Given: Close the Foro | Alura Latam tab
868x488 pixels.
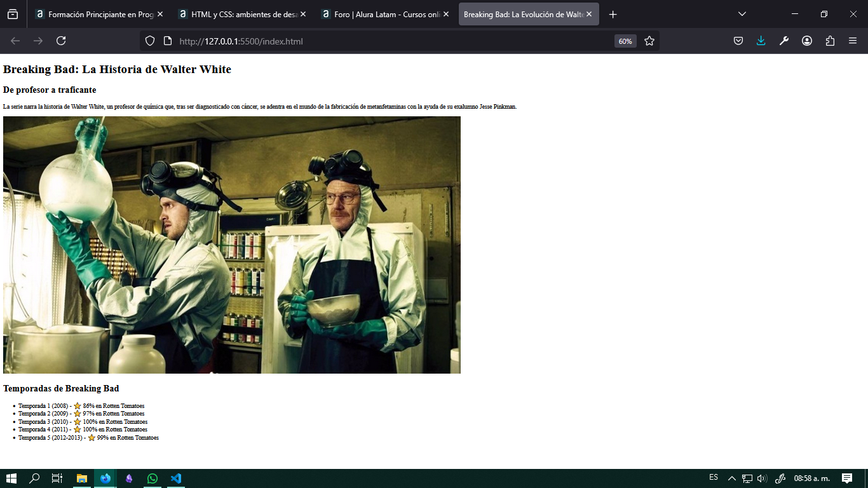Looking at the screenshot, I should pos(446,14).
